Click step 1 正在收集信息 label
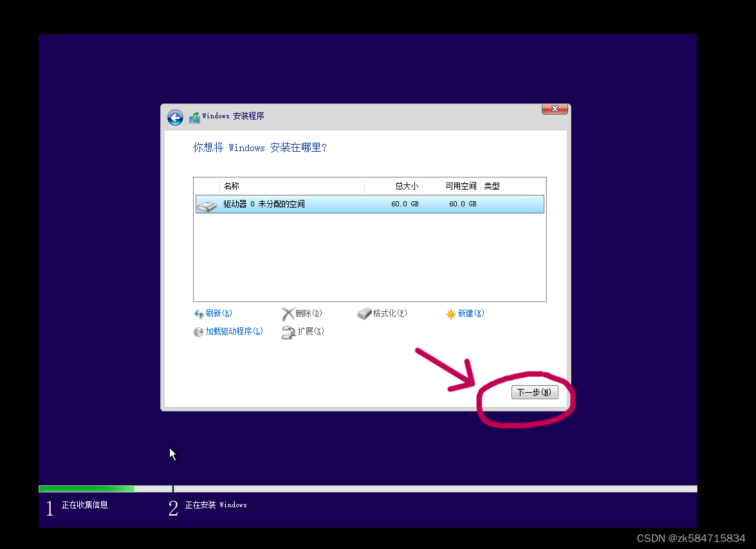Viewport: 756px width, 549px height. tap(84, 505)
